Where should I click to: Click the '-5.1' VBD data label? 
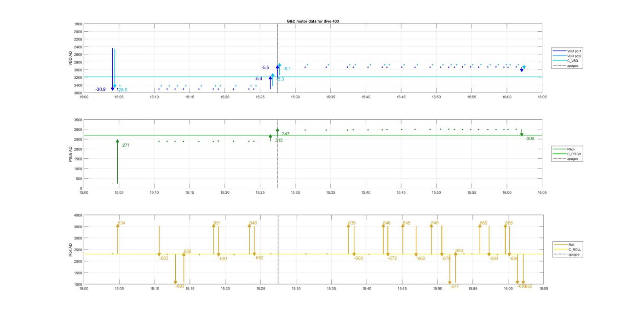(287, 69)
